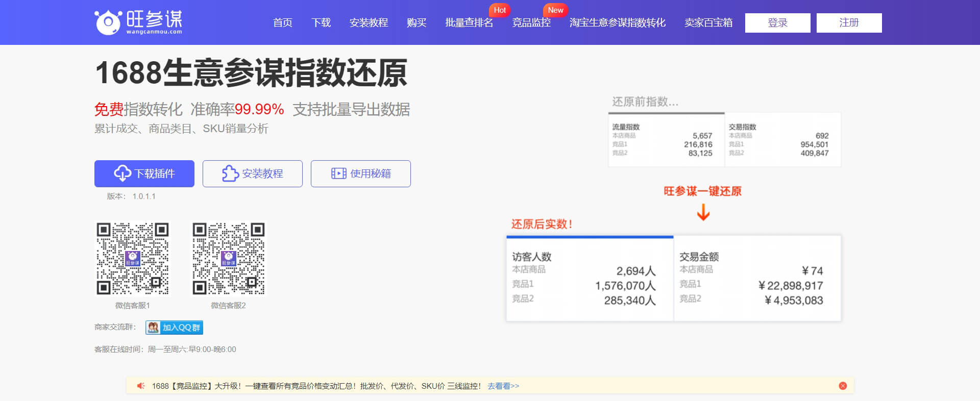Open 卖家百宝箱 nav item
Viewport: 980px width, 401px height.
click(x=708, y=23)
